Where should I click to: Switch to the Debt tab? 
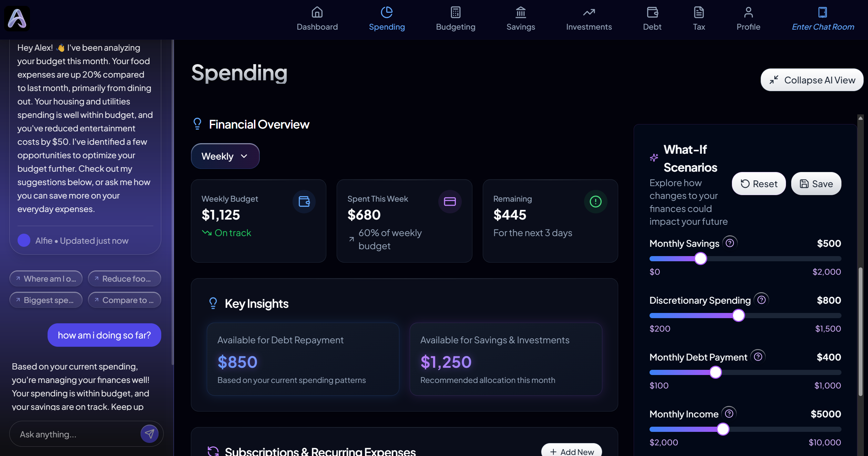[x=652, y=19]
